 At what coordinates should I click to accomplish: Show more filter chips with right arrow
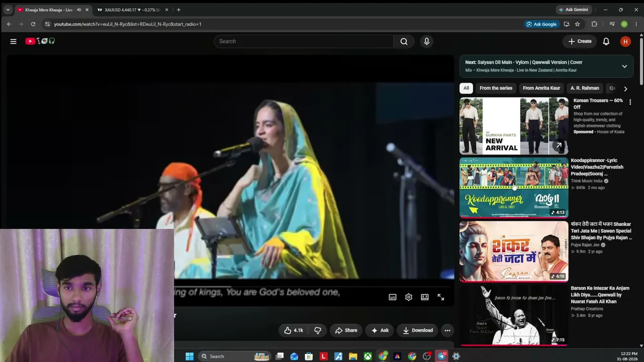(625, 88)
